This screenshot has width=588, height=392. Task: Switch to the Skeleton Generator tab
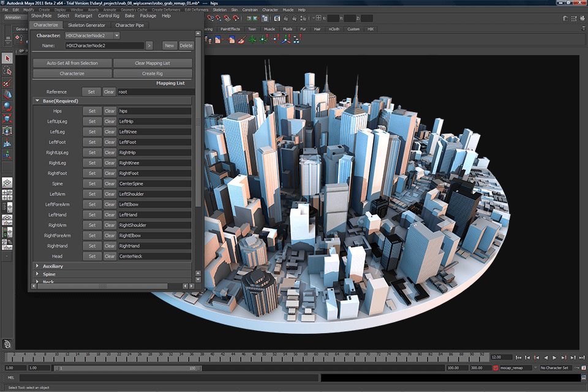click(86, 25)
